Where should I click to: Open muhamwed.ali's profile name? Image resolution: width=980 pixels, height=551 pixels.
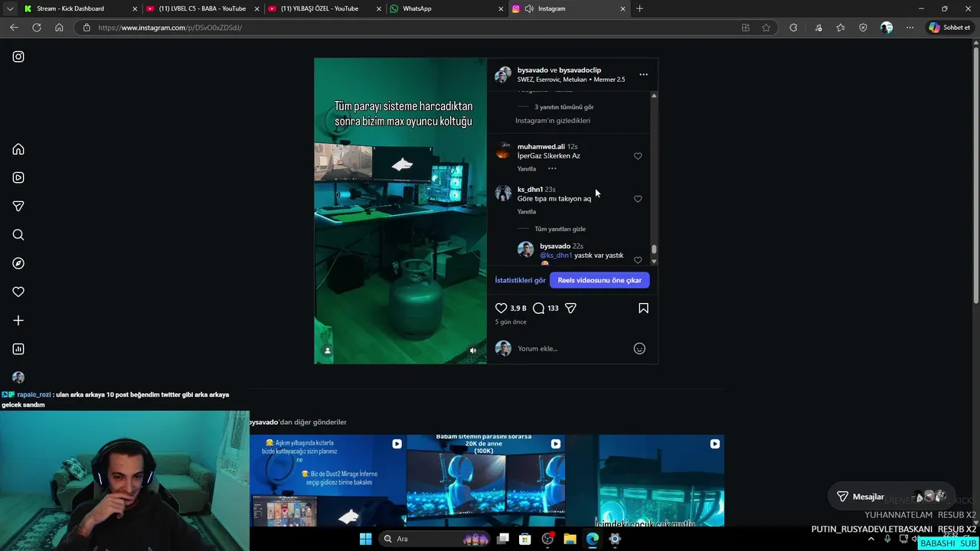541,146
